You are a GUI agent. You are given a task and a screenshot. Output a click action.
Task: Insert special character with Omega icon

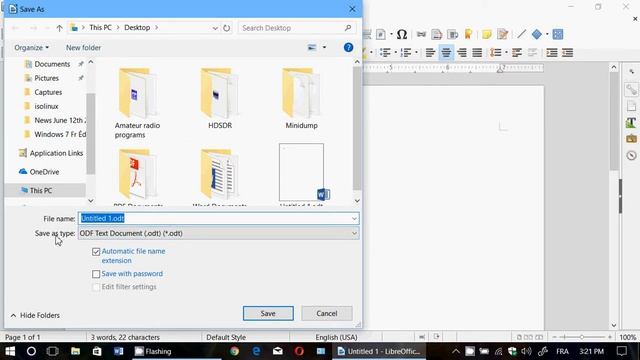[x=402, y=34]
